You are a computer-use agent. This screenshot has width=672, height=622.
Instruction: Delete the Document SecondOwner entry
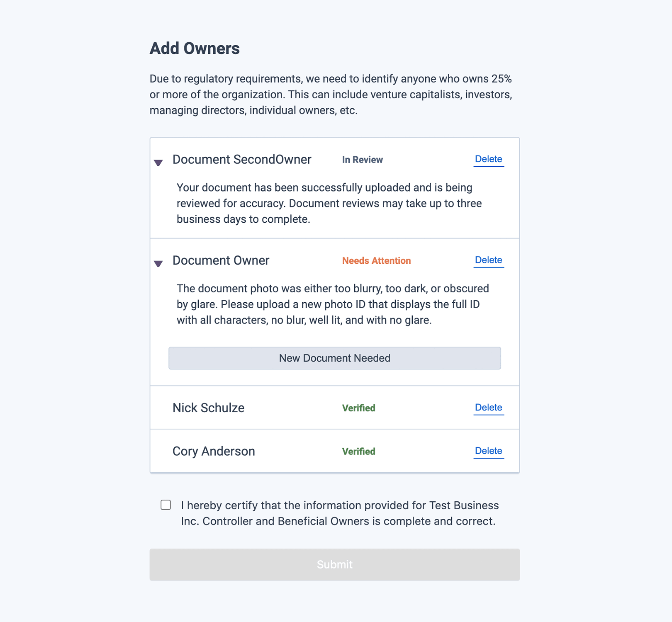coord(489,159)
